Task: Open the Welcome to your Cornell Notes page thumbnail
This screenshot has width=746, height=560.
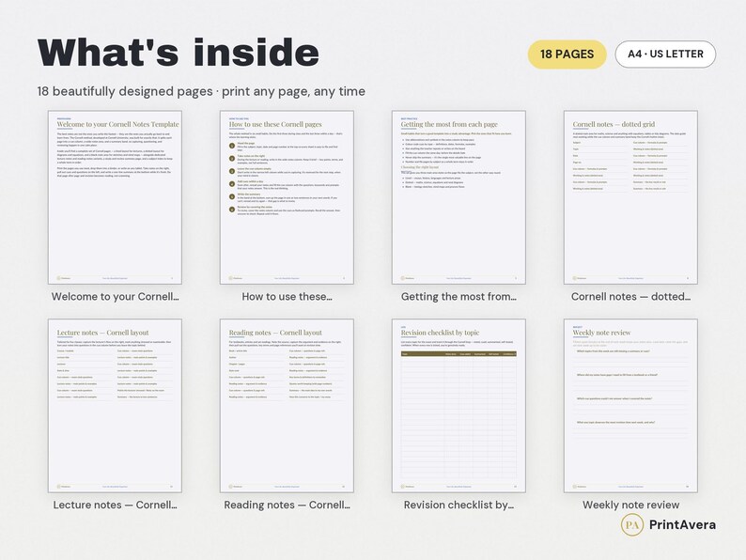Action: 115,197
